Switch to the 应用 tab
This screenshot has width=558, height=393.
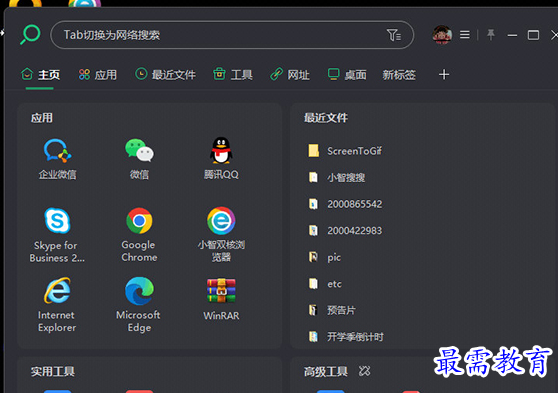point(98,75)
